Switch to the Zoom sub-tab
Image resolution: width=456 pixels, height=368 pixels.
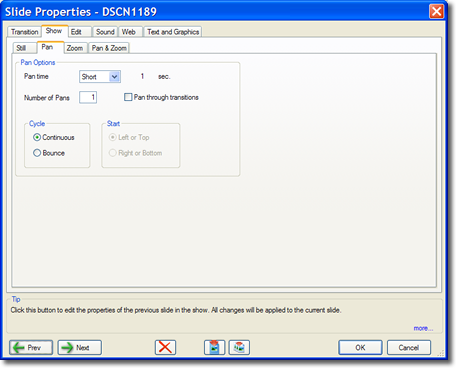(x=75, y=48)
